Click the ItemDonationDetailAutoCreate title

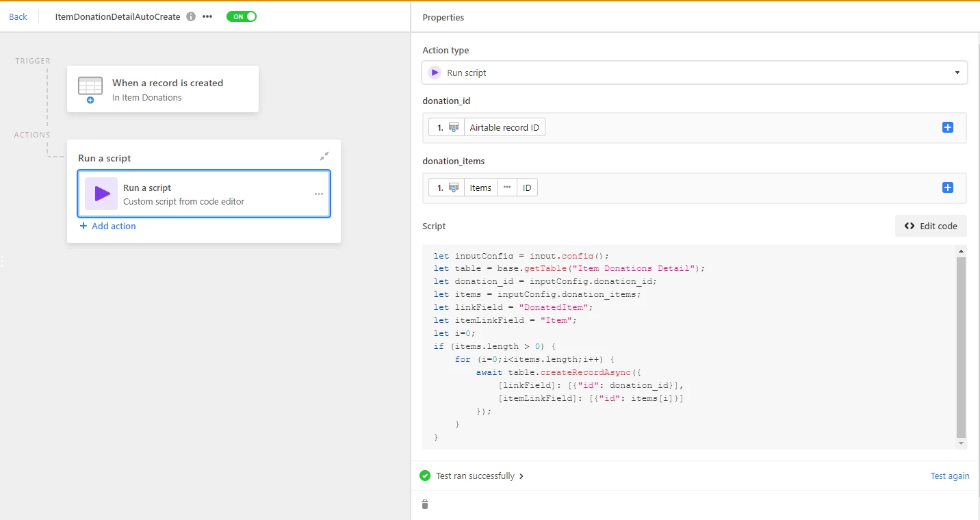(118, 16)
